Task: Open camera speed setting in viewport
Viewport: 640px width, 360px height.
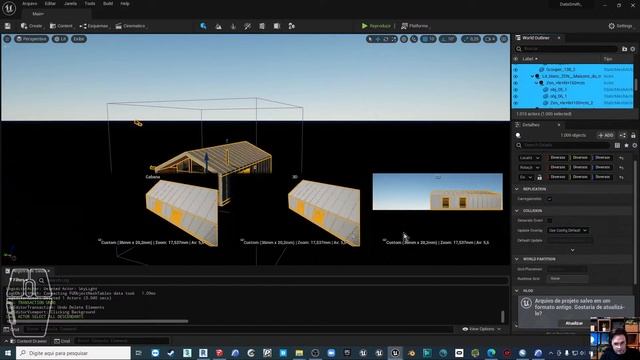Action: pos(490,39)
